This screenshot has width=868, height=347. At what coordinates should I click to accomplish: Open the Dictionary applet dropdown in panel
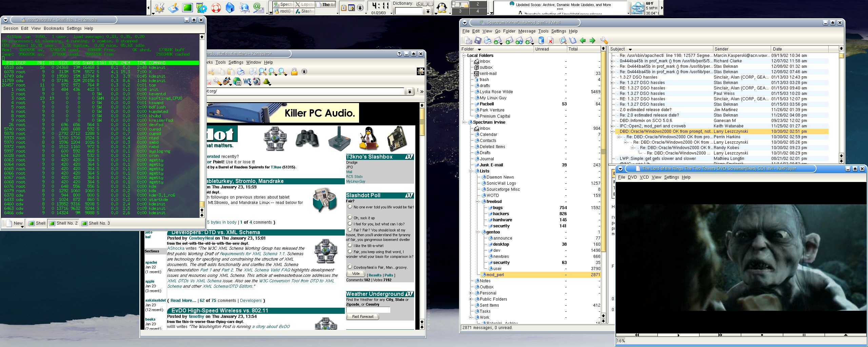click(x=428, y=11)
